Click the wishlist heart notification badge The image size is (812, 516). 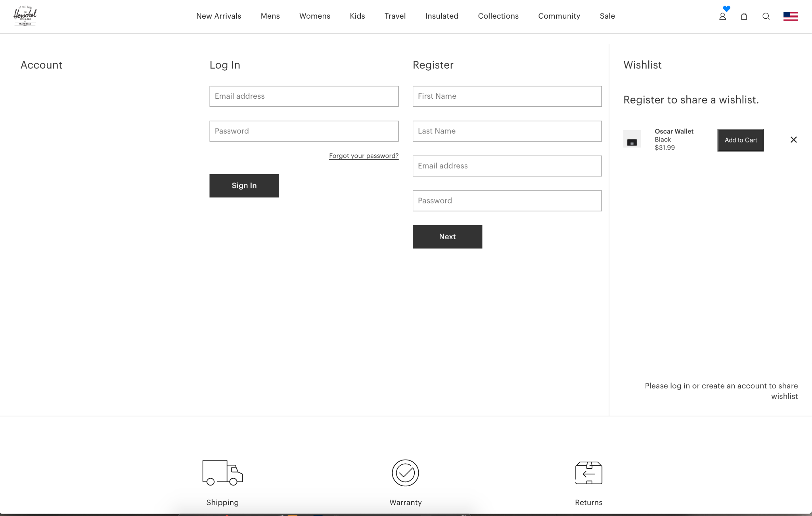(x=726, y=9)
